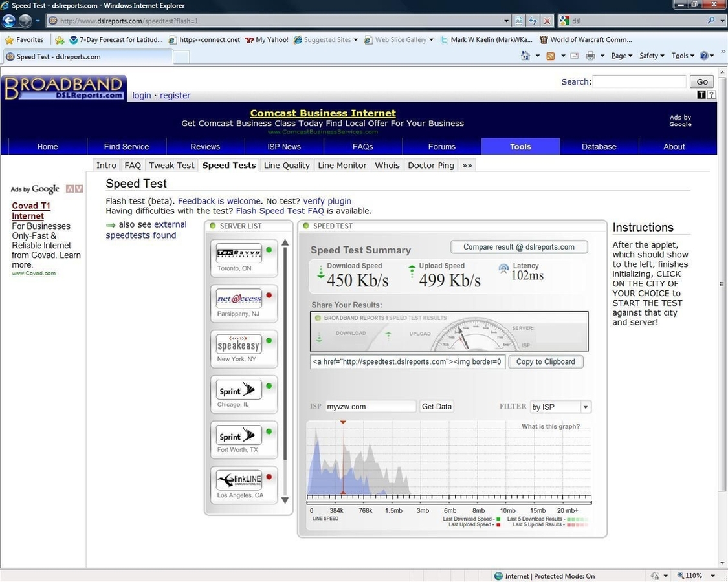Open the Page menu dropdown
728x582 pixels.
click(x=621, y=56)
